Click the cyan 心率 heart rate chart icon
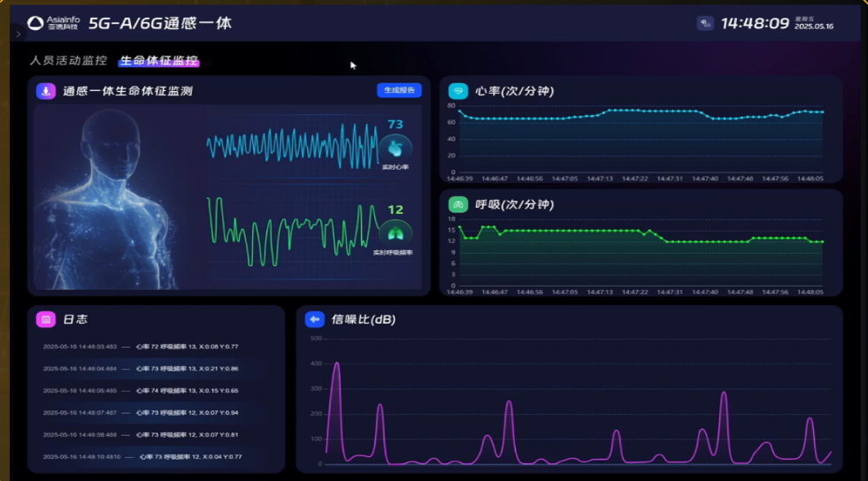The height and width of the screenshot is (481, 868). [x=457, y=90]
